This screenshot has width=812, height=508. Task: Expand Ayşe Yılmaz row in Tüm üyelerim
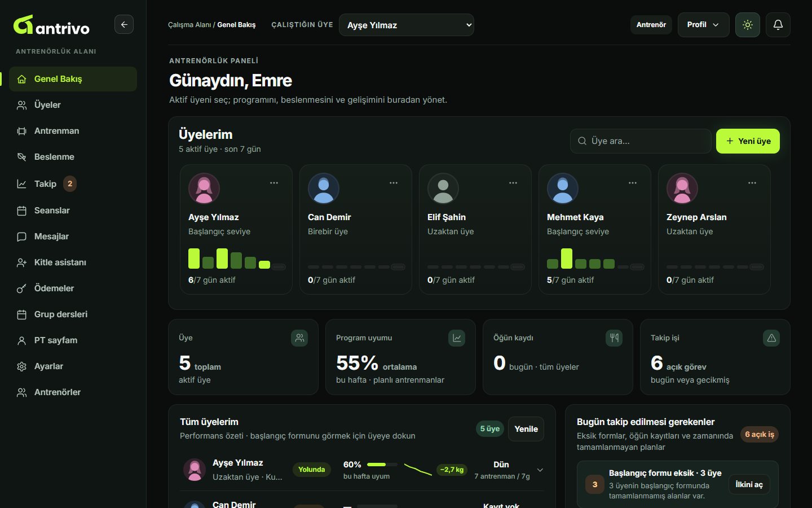coord(540,470)
